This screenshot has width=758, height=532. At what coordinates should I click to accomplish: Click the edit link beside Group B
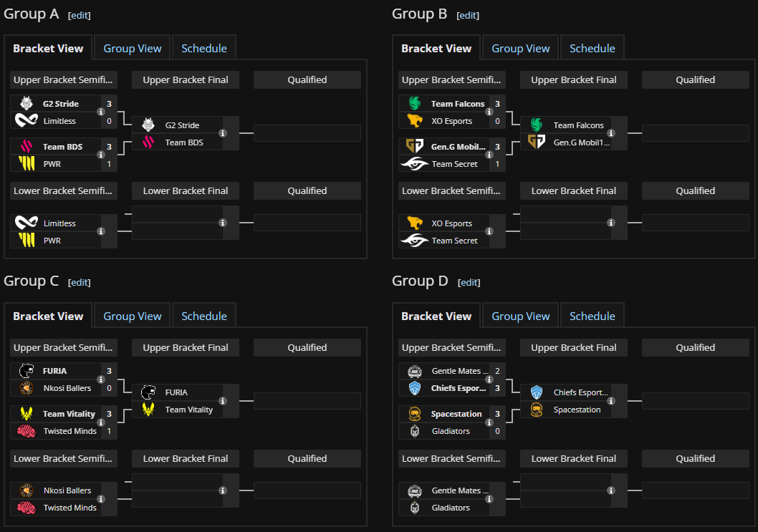(468, 15)
